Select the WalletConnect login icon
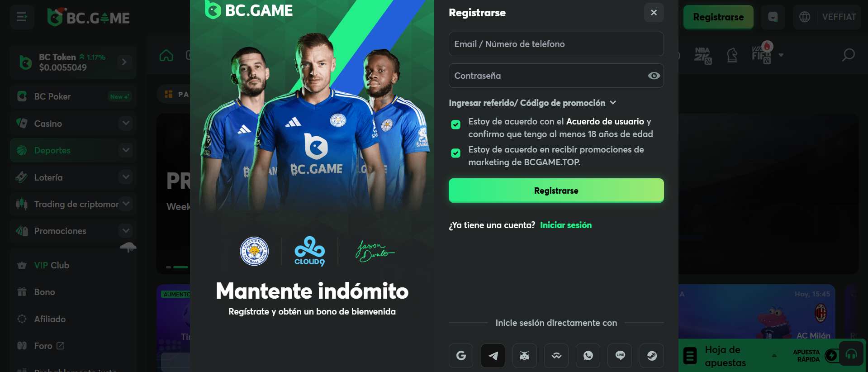Viewport: 868px width, 372px height. pos(556,355)
